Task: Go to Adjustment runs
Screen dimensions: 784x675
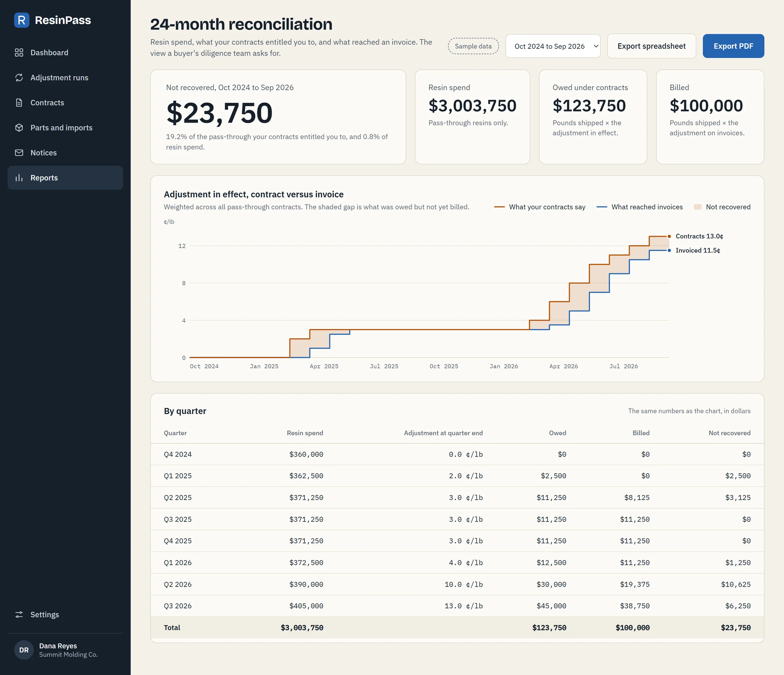Action: tap(65, 78)
